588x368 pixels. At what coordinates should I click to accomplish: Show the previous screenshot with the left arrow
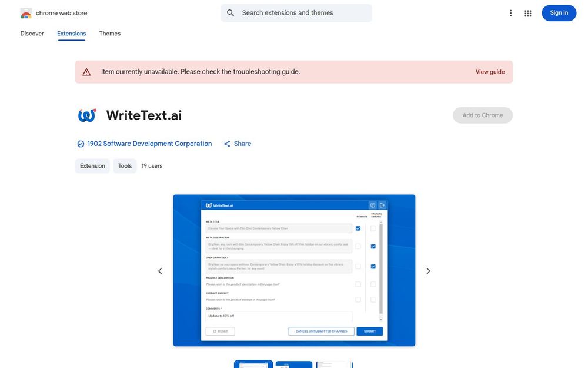click(160, 271)
